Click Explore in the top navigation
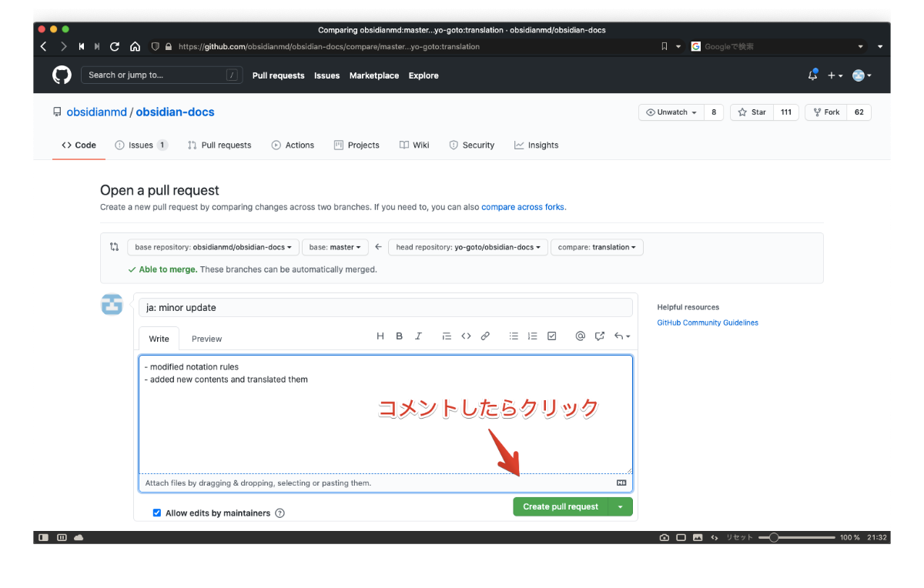This screenshot has height=588, width=924. (423, 75)
